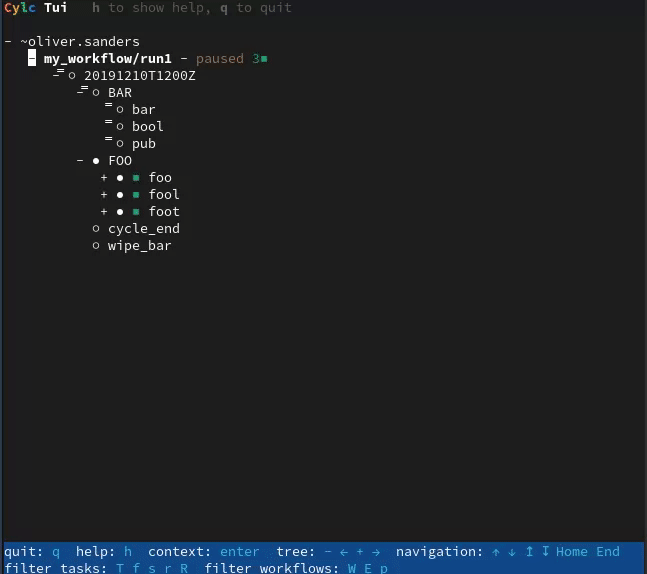Image resolution: width=647 pixels, height=574 pixels.
Task: Click the held task circle beside bool
Action: (119, 127)
